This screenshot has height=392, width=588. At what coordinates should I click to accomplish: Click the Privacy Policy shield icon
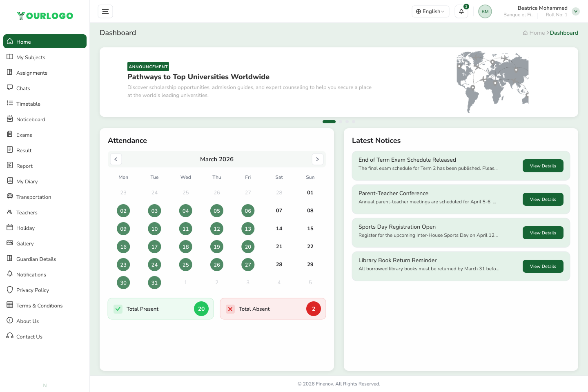click(10, 290)
